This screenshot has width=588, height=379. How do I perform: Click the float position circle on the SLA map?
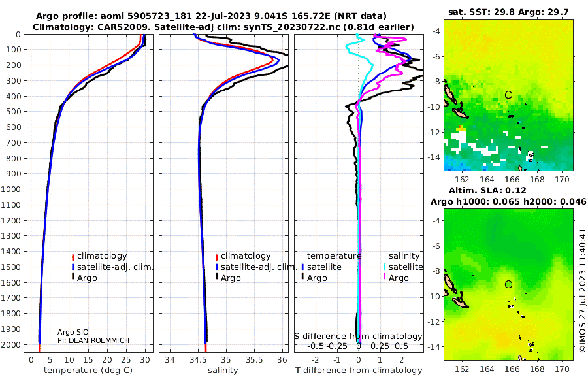click(508, 284)
